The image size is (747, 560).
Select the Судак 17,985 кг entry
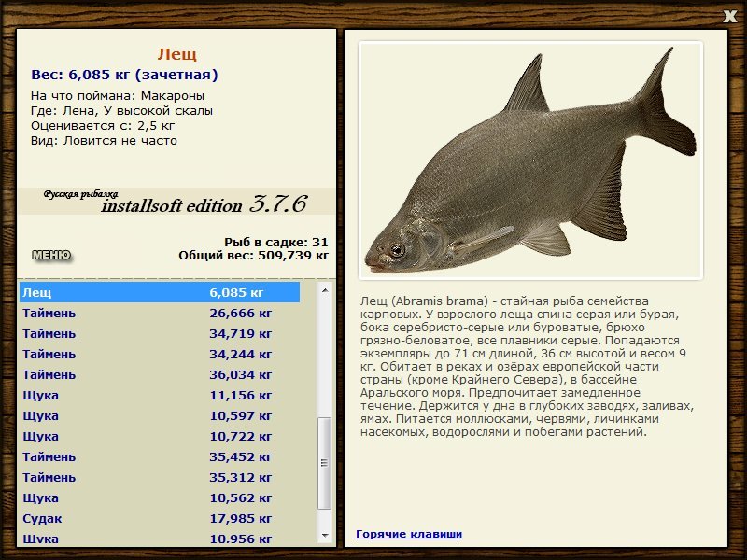click(160, 518)
